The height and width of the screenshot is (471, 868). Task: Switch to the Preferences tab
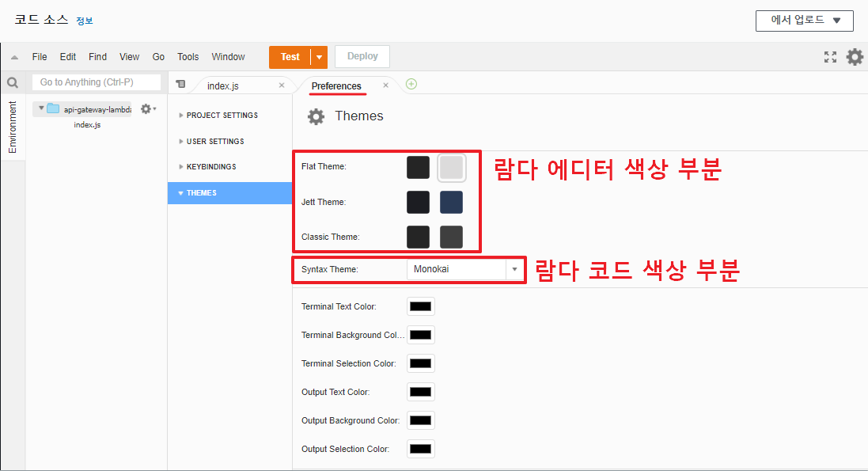[336, 85]
